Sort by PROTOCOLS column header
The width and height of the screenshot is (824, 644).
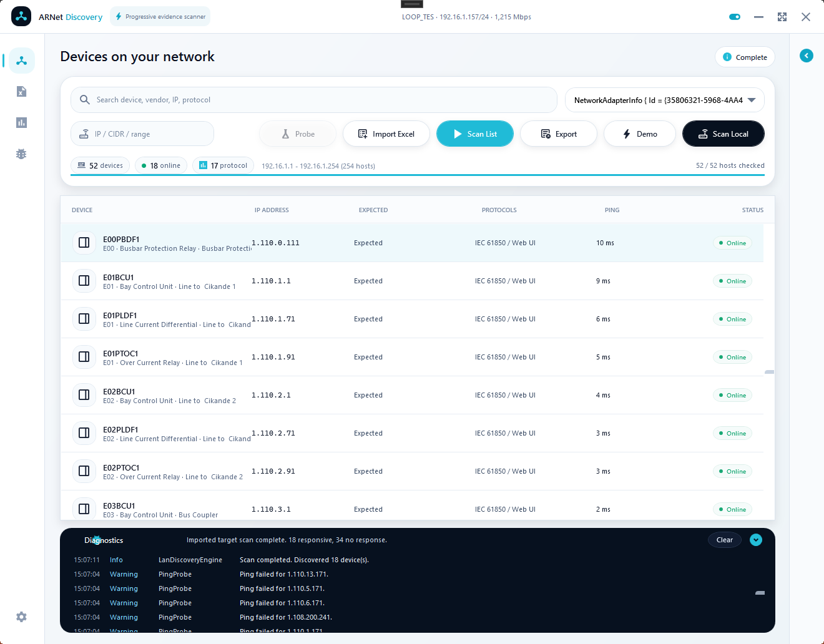click(499, 210)
